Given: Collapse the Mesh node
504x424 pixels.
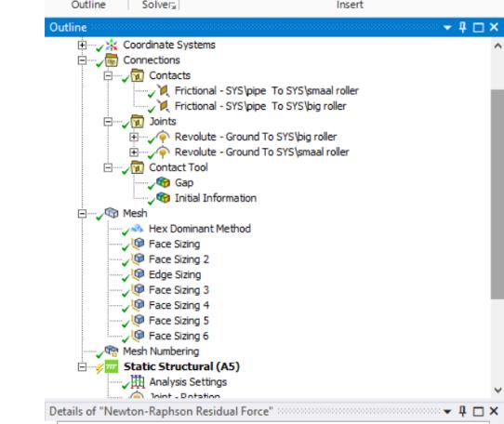Looking at the screenshot, I should click(82, 214).
